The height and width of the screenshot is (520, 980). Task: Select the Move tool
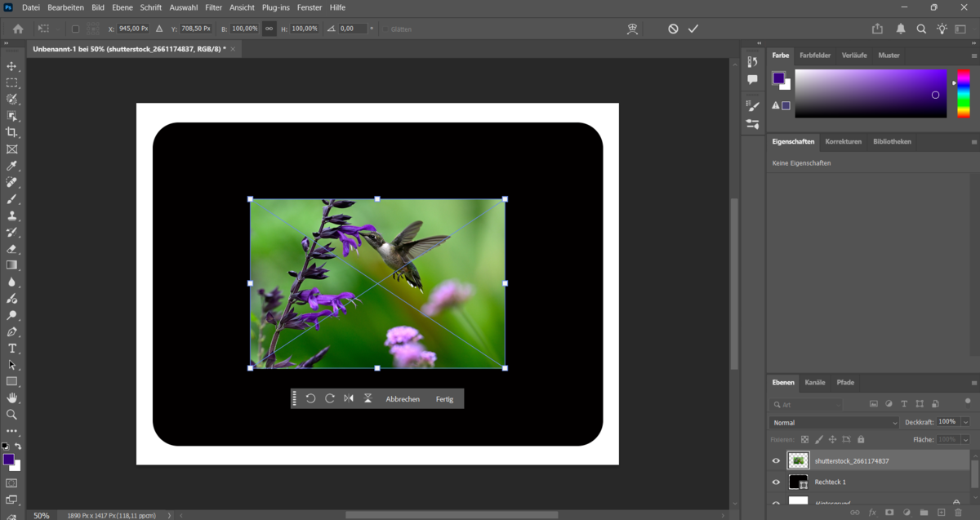click(12, 68)
